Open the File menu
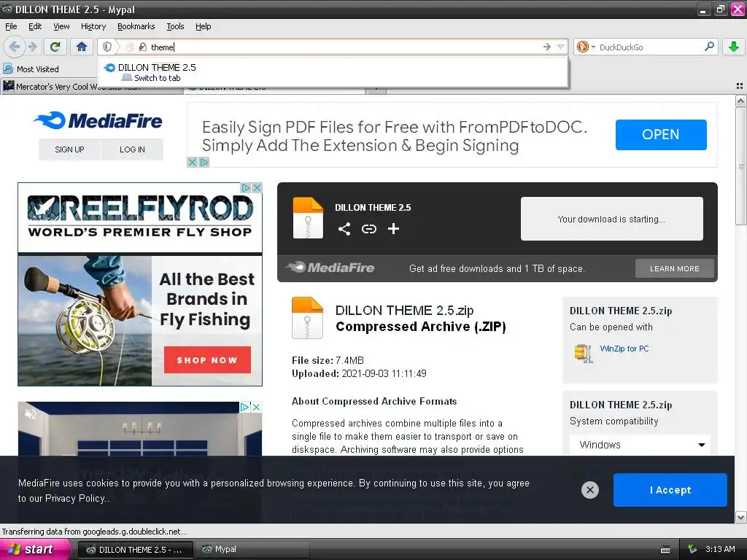This screenshot has width=747, height=560. pos(11,26)
